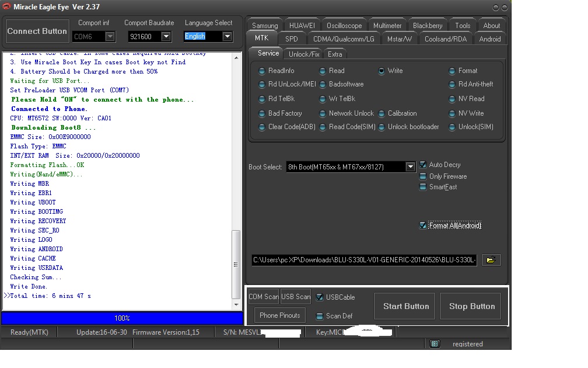
Task: Click the log scrollbar up arrow
Action: (236, 58)
